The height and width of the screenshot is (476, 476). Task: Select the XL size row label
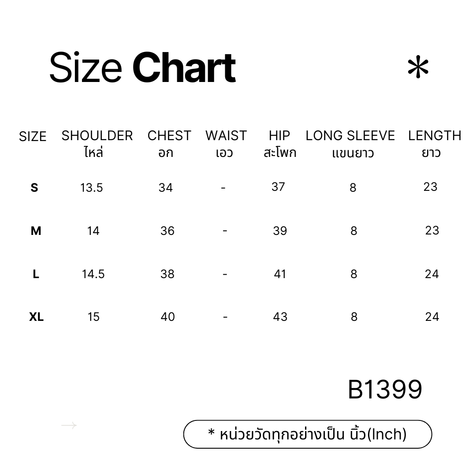tap(37, 317)
